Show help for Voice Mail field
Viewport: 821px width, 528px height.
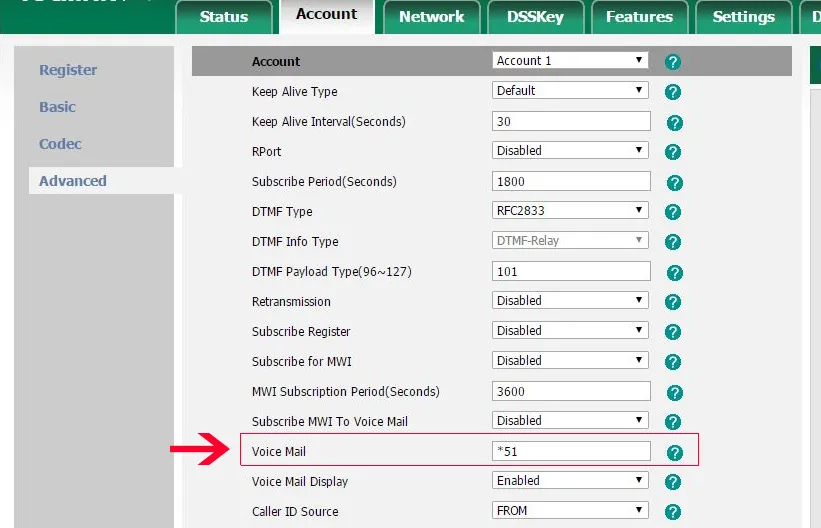[x=674, y=453]
